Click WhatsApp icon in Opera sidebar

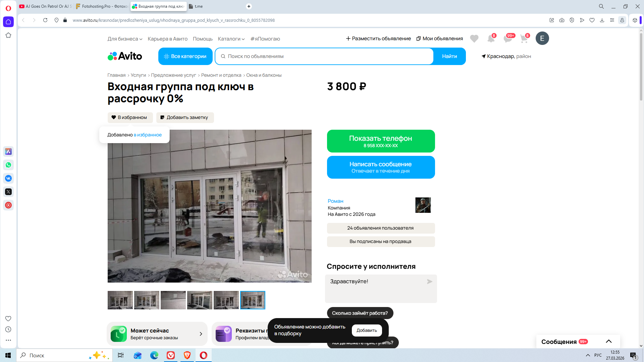point(8,165)
